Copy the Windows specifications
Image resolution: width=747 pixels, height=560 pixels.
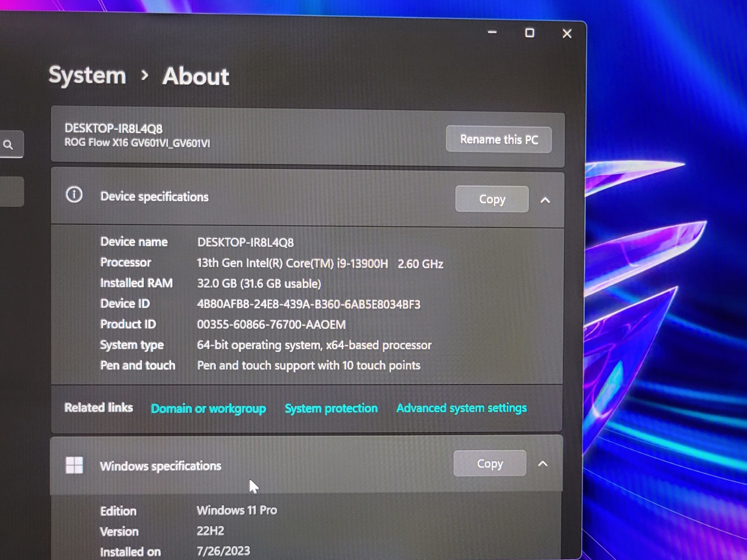[x=489, y=463]
